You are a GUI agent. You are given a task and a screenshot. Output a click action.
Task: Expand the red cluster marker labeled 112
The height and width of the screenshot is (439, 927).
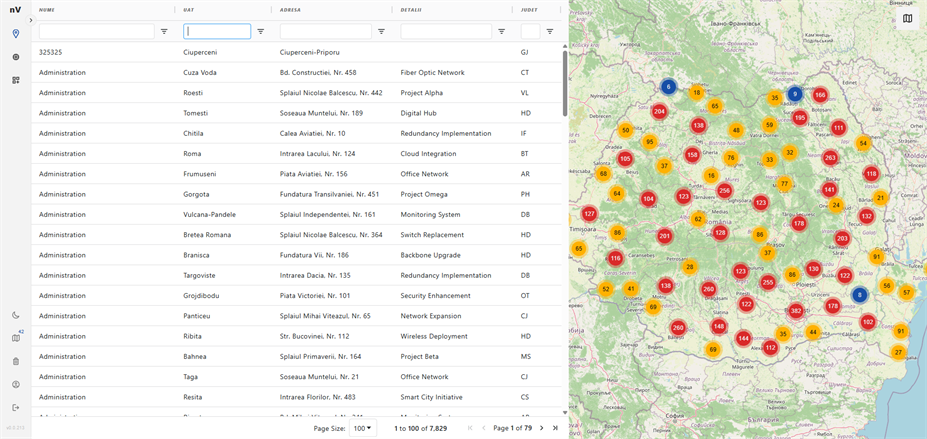click(770, 348)
